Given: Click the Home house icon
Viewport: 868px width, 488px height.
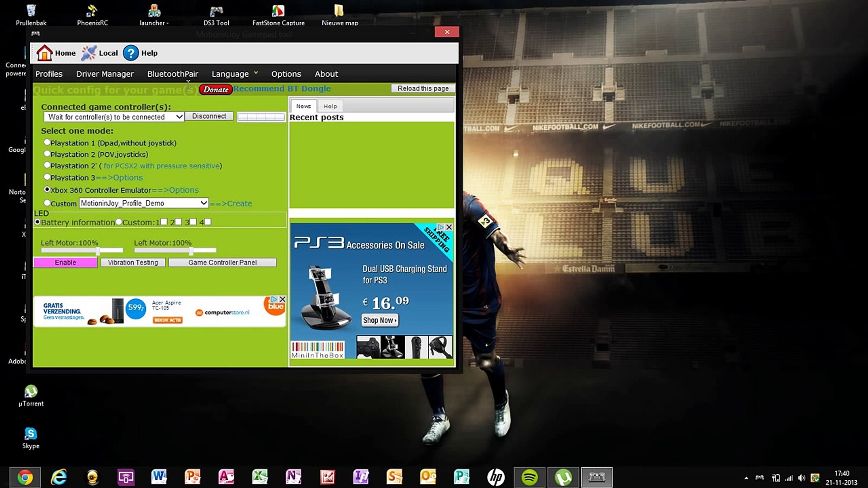Looking at the screenshot, I should pyautogui.click(x=44, y=53).
